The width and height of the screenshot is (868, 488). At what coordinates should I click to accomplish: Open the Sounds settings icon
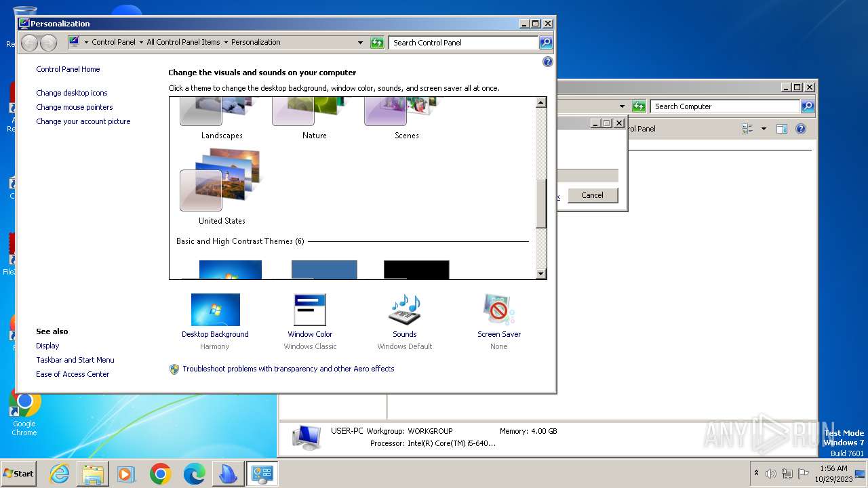click(405, 310)
